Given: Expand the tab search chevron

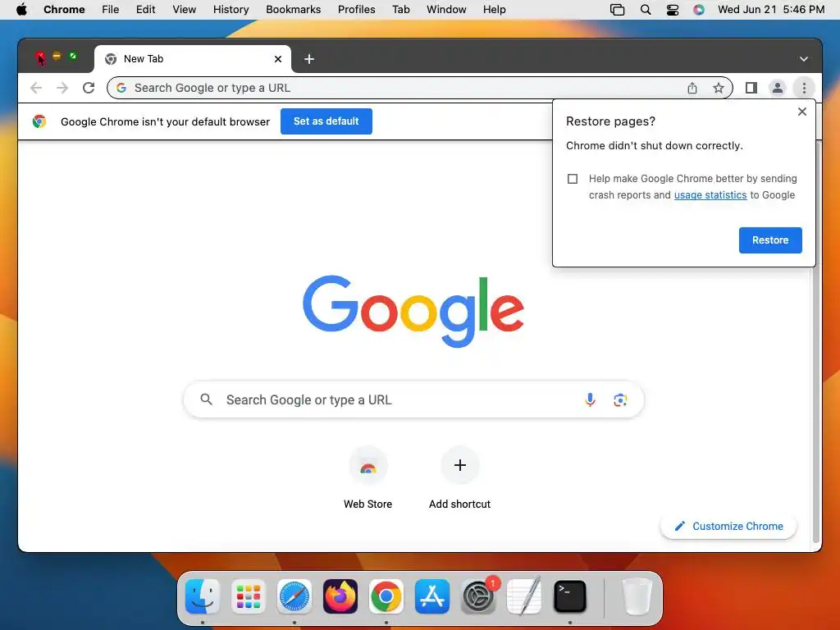Looking at the screenshot, I should [804, 59].
